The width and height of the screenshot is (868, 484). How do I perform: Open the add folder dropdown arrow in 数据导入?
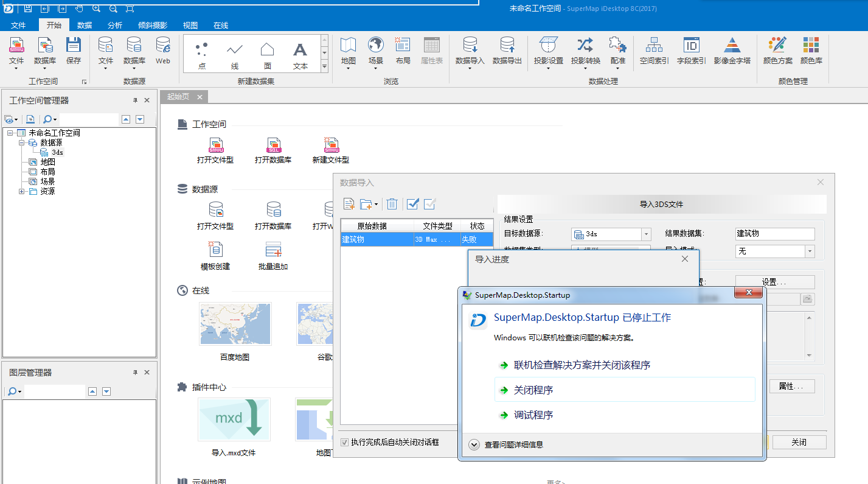click(x=376, y=205)
